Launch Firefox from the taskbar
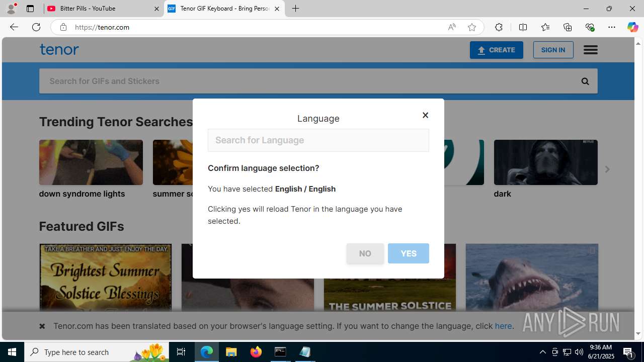 coord(256,352)
